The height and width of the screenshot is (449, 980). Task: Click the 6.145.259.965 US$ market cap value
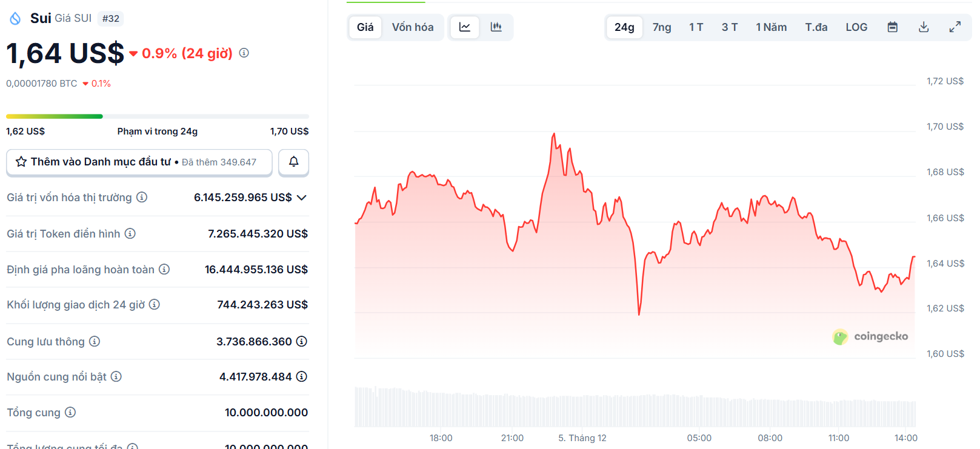[x=243, y=198]
